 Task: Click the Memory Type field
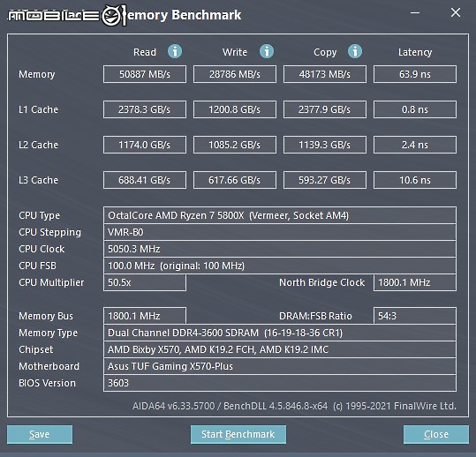[x=280, y=333]
